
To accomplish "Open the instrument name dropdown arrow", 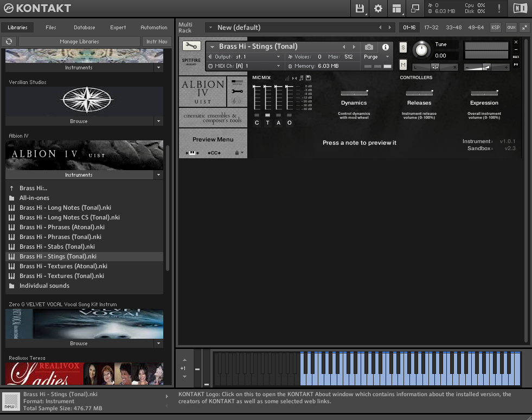I will point(213,47).
